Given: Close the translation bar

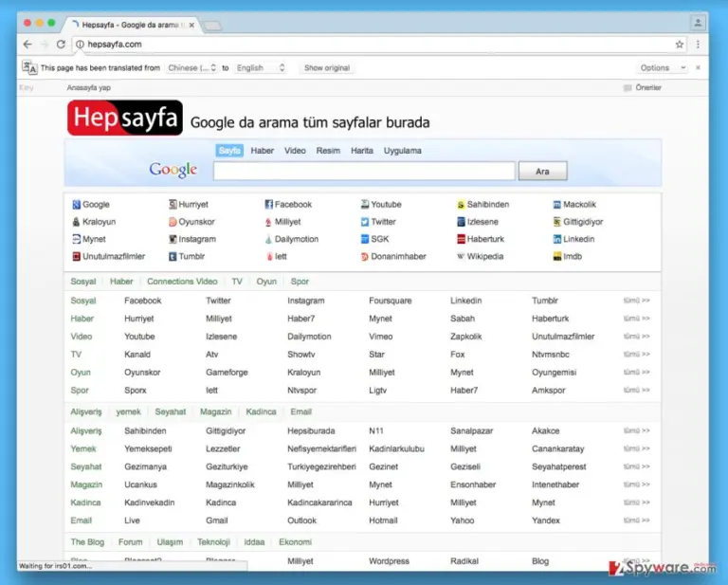Looking at the screenshot, I should pyautogui.click(x=698, y=67).
